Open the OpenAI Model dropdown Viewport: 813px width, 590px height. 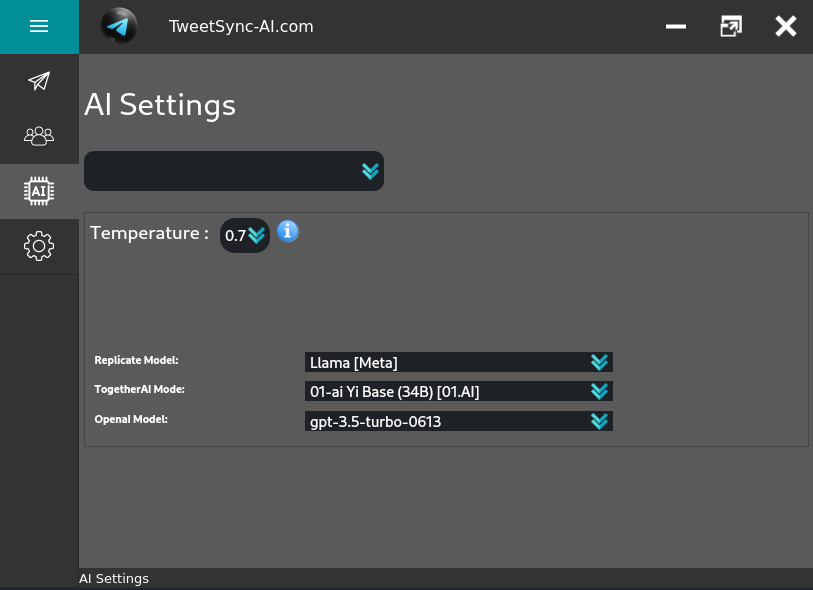[x=458, y=422]
